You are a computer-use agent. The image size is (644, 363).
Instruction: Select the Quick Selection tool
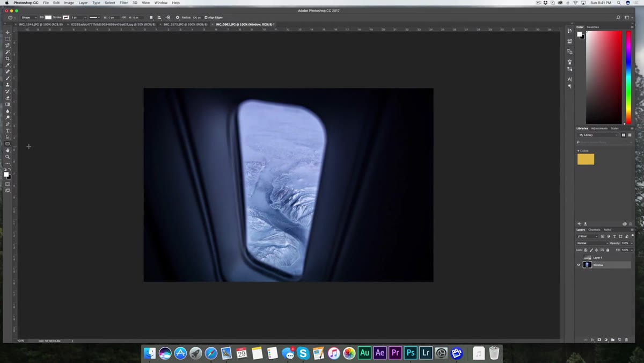(x=8, y=52)
